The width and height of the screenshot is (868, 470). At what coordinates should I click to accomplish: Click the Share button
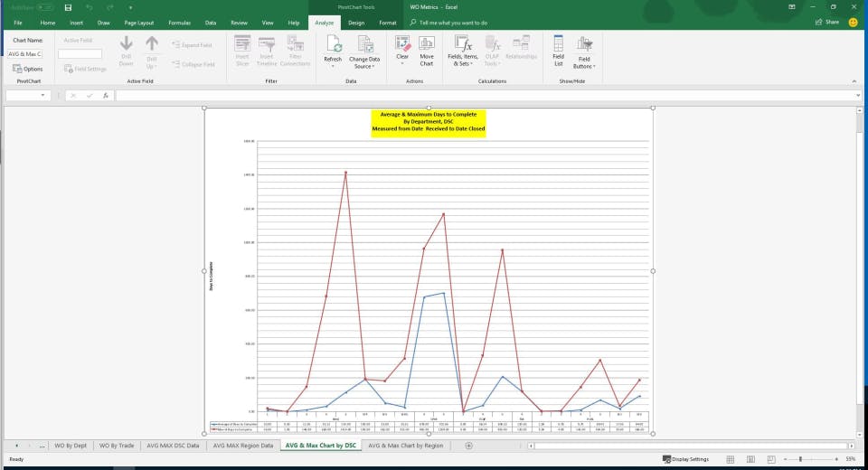[x=827, y=22]
